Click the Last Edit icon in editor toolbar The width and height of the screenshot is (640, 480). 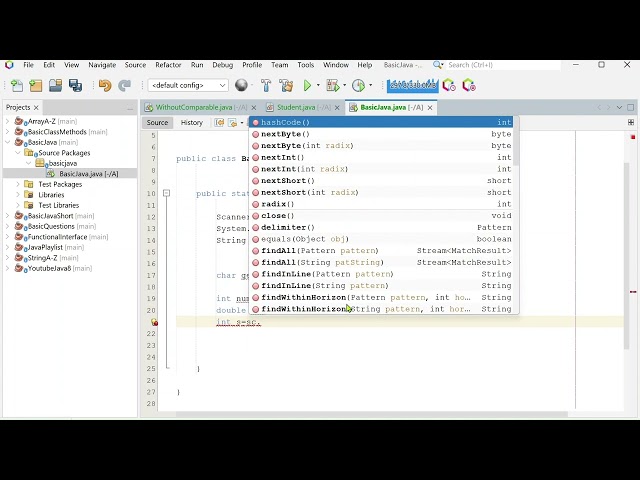(219, 122)
